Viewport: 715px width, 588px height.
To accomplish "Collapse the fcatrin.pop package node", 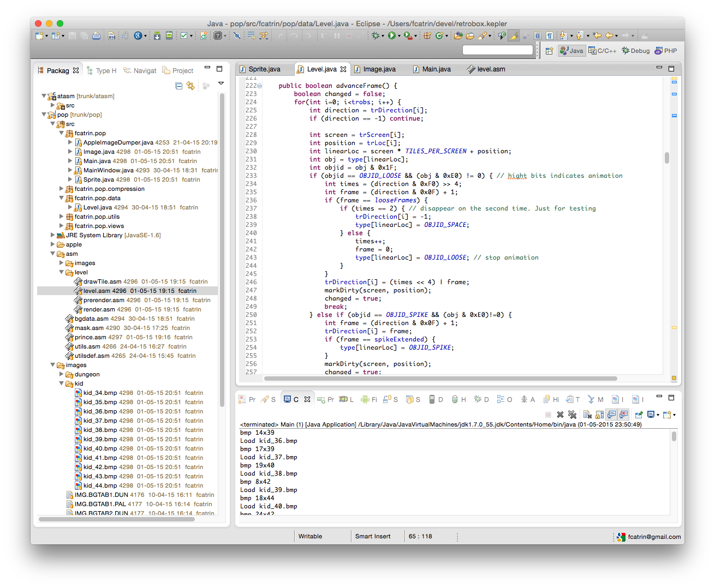I will tap(62, 133).
